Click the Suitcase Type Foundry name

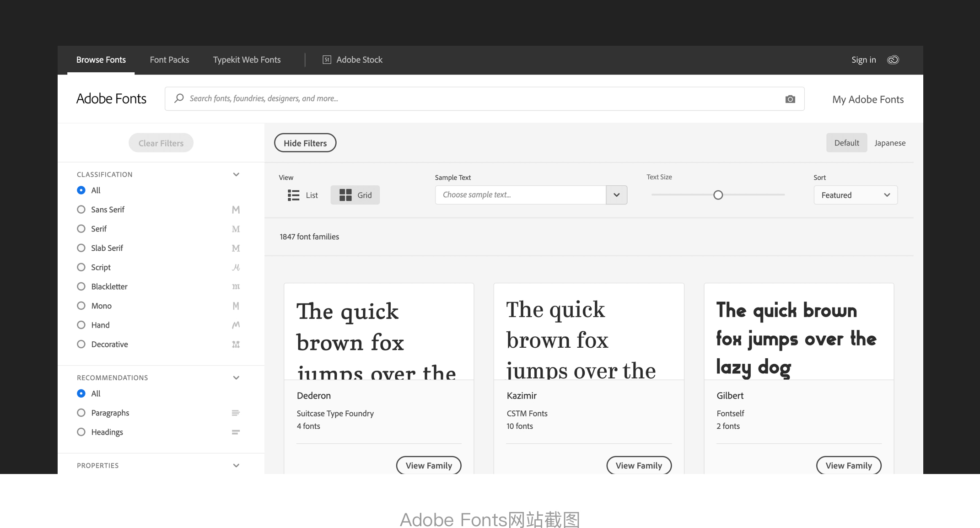coord(335,414)
